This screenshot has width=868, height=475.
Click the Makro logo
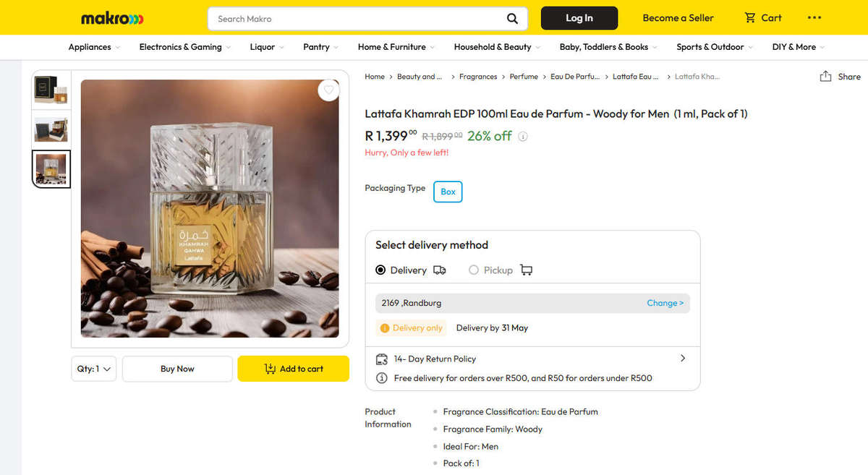tap(111, 18)
